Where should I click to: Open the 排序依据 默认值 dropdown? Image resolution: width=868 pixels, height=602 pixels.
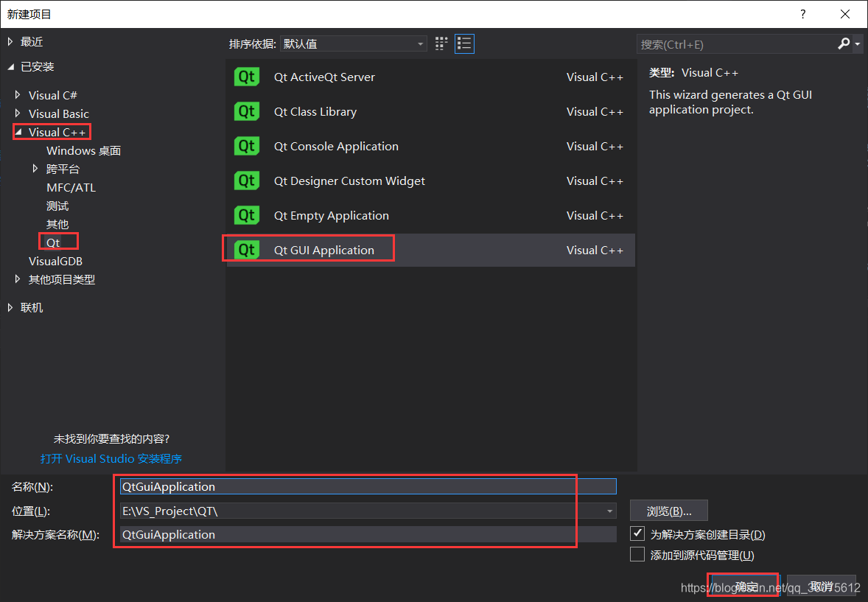pyautogui.click(x=353, y=43)
